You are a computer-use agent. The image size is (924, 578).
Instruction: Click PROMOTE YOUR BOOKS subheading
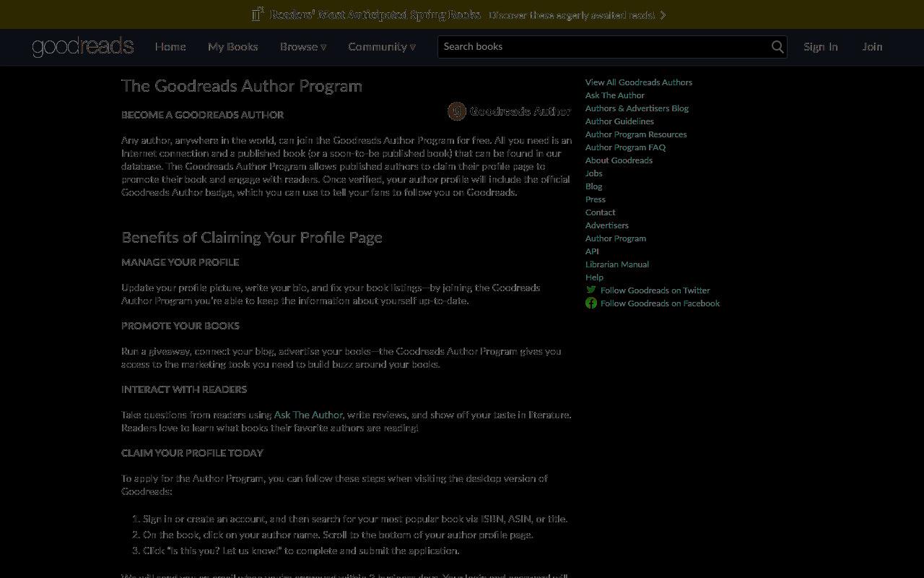pos(180,326)
